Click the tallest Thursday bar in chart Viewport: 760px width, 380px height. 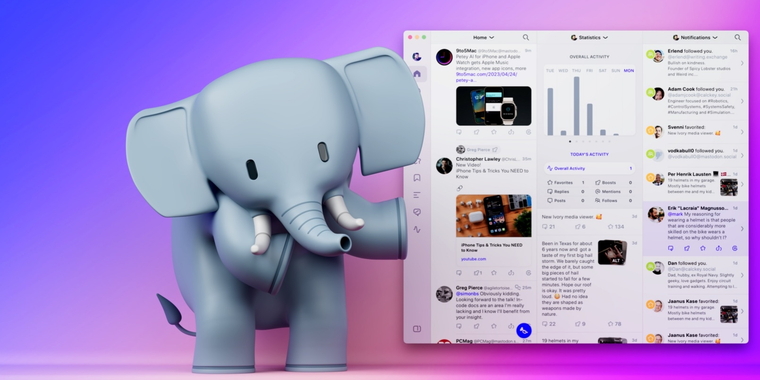click(x=576, y=106)
